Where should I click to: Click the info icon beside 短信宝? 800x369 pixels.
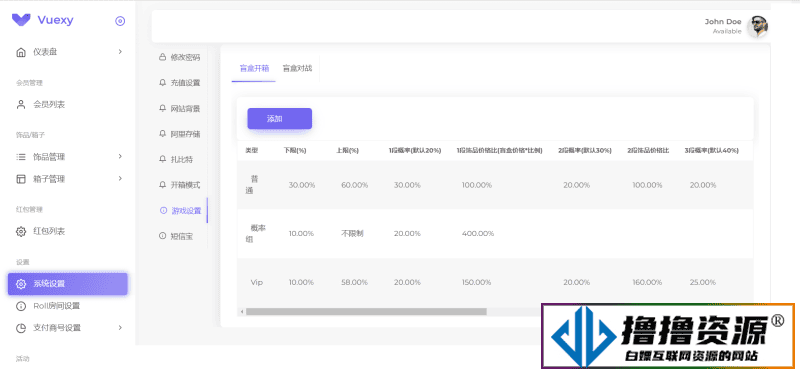pos(163,236)
